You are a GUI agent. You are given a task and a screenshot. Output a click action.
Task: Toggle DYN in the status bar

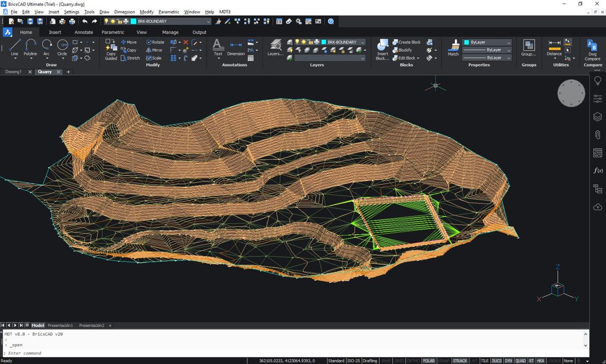tap(509, 361)
